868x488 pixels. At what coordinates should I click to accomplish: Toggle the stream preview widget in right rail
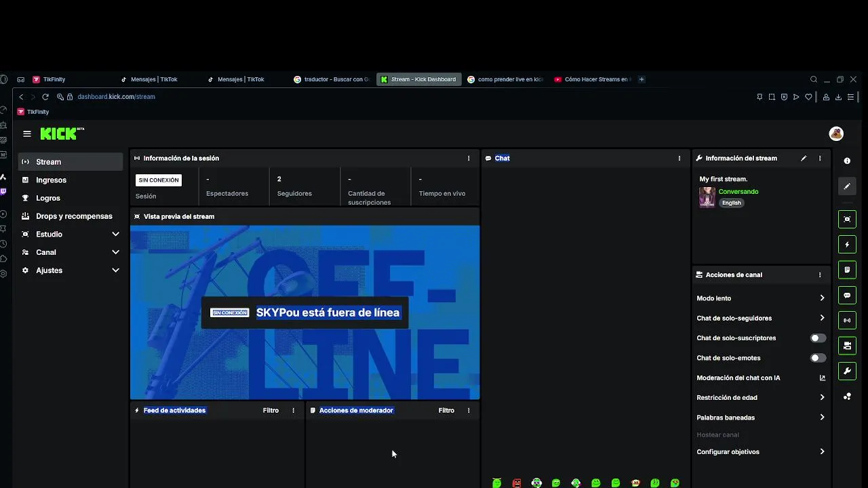coord(847,219)
